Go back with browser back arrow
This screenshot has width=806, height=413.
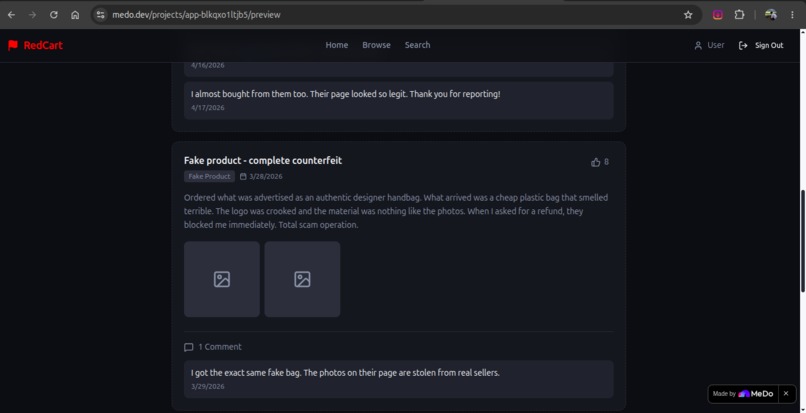(x=11, y=15)
